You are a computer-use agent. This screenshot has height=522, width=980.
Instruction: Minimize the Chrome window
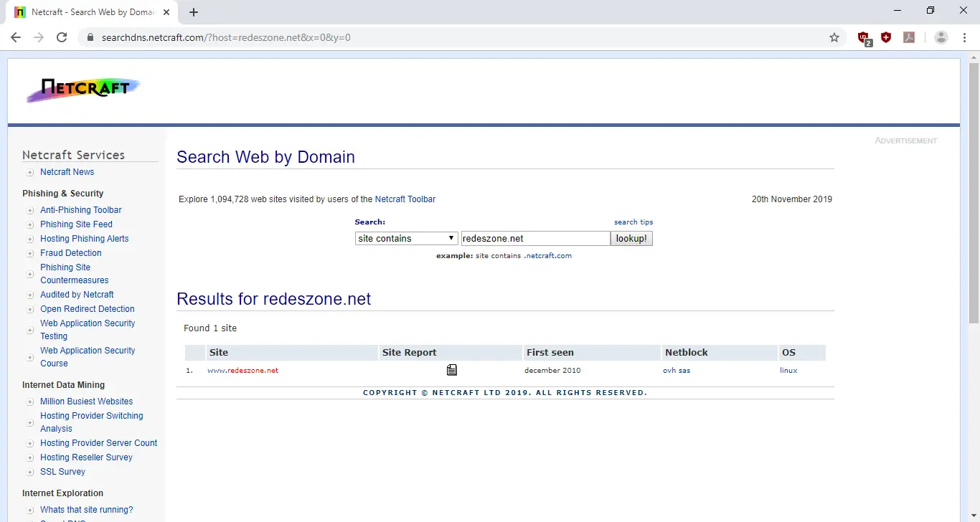coord(897,11)
